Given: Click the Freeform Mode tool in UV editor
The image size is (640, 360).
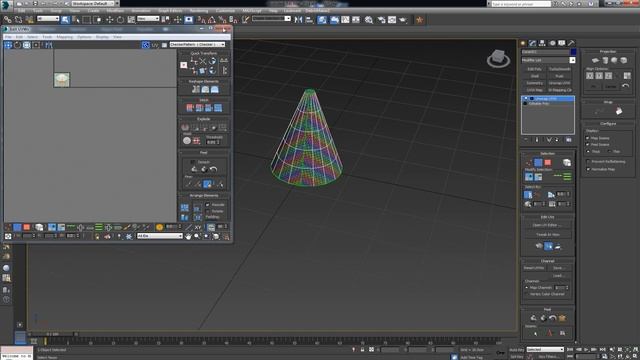Looking at the screenshot, I should tap(36, 45).
